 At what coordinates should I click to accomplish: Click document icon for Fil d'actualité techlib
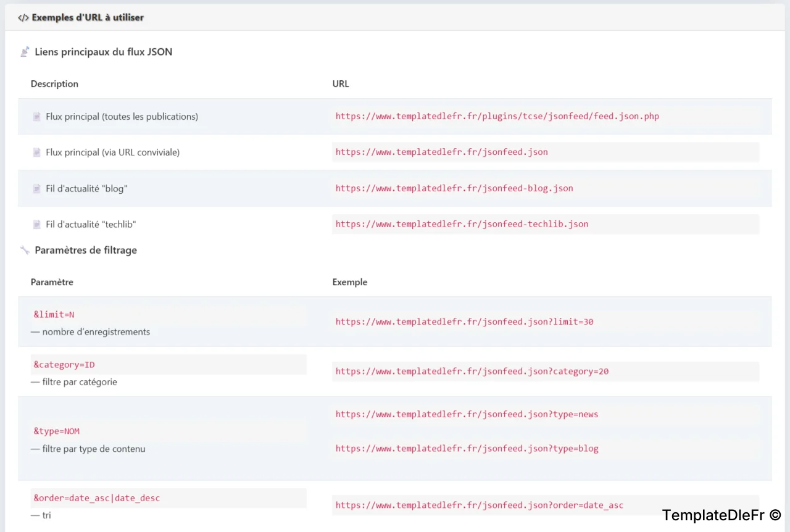pyautogui.click(x=37, y=224)
